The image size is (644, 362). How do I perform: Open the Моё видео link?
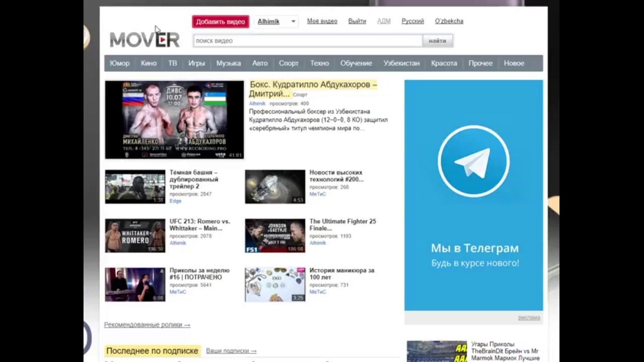click(x=322, y=21)
